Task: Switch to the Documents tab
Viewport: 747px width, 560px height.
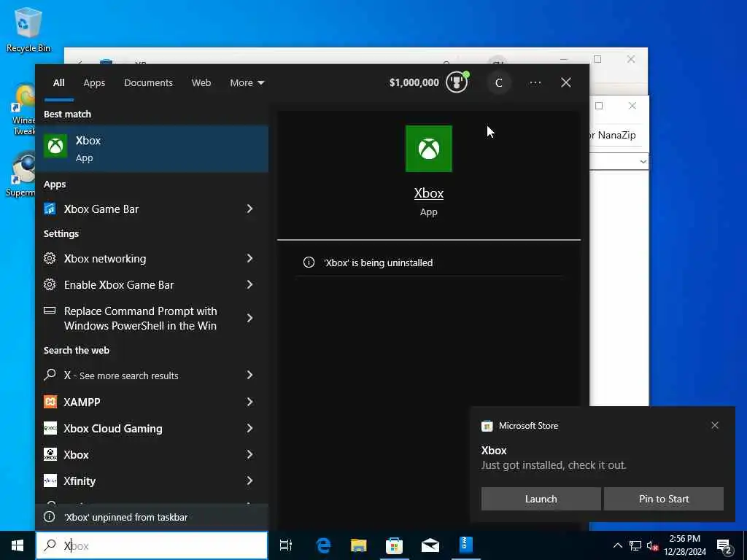Action: [x=148, y=83]
